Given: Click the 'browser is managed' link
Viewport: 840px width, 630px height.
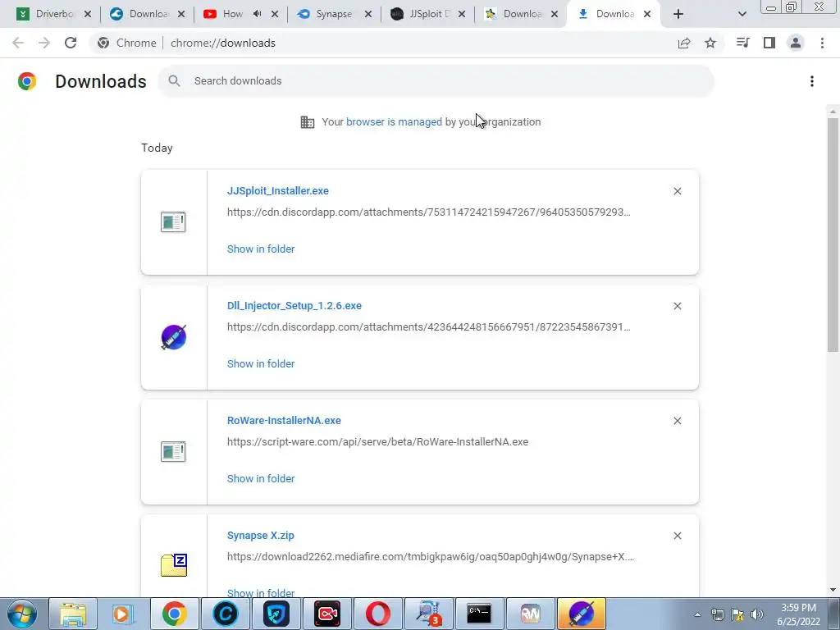Looking at the screenshot, I should tap(394, 121).
